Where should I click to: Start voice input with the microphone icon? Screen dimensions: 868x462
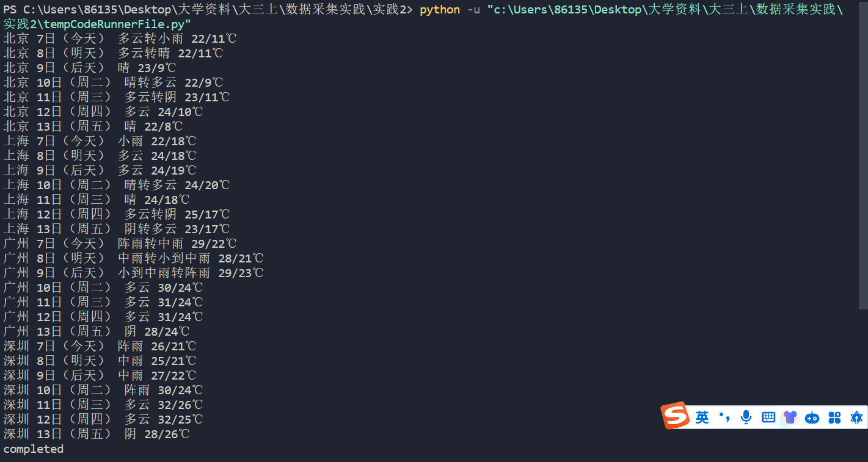click(746, 417)
